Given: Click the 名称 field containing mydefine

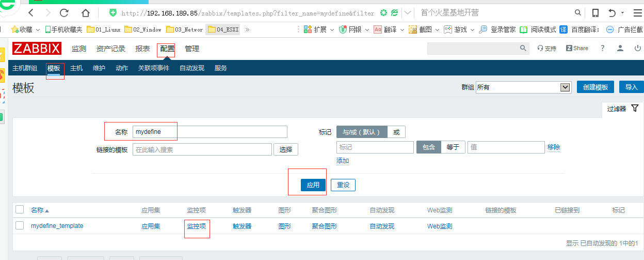Looking at the screenshot, I should click(210, 132).
